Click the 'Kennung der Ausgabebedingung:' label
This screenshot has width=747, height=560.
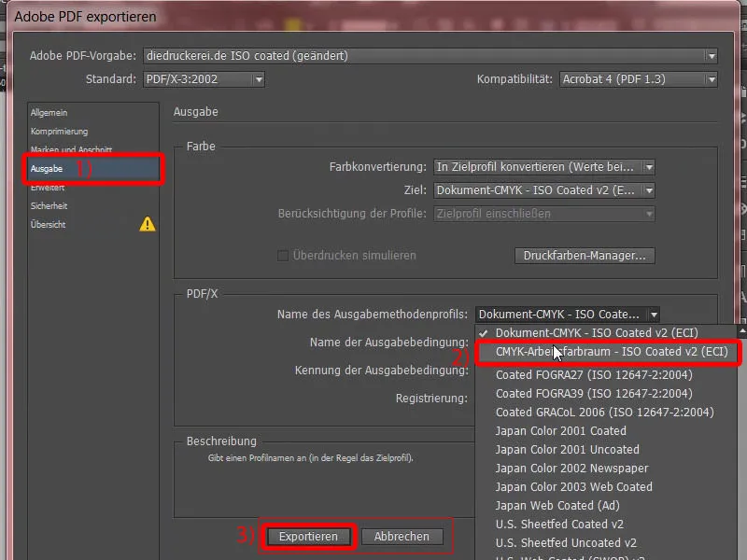[382, 370]
